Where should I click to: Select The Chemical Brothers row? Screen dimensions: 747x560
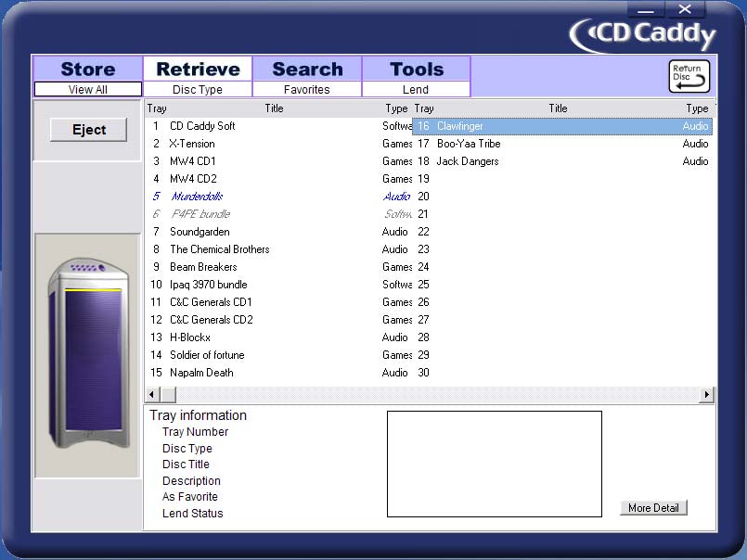(x=278, y=249)
